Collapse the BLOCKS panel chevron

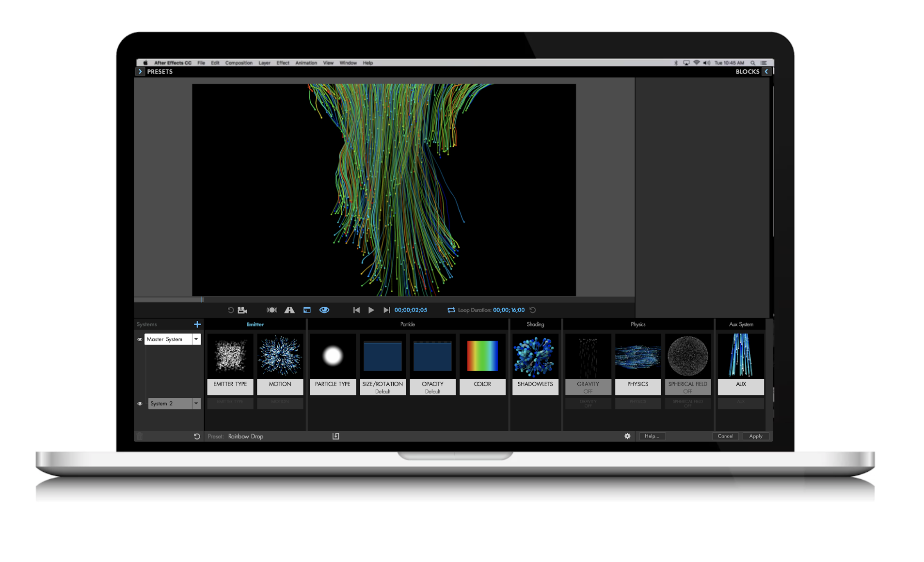coord(766,72)
